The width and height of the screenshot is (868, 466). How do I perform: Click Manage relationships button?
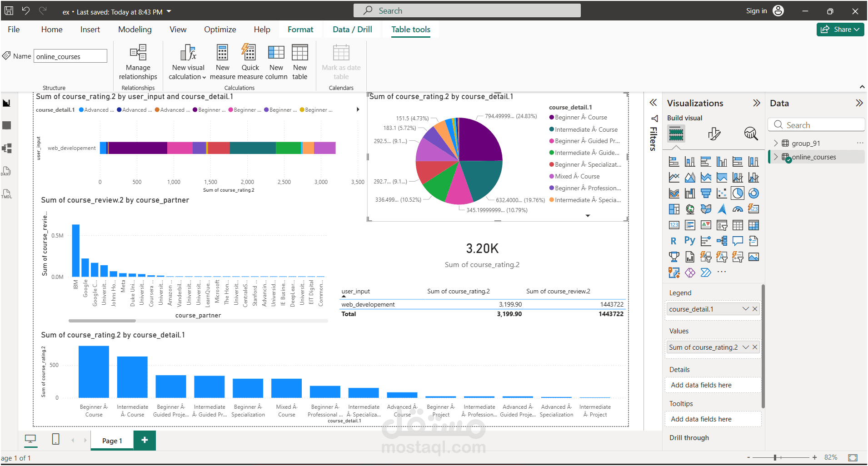click(138, 61)
